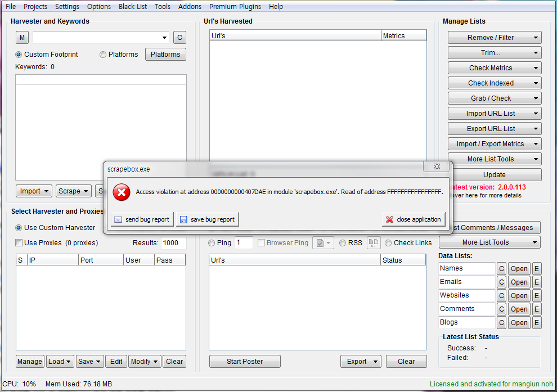Click inside the keywords text area
The width and height of the screenshot is (557, 392).
[x=101, y=128]
